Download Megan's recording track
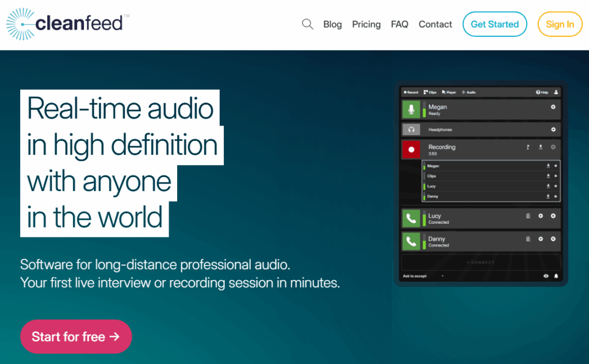This screenshot has width=589, height=364. [x=548, y=166]
